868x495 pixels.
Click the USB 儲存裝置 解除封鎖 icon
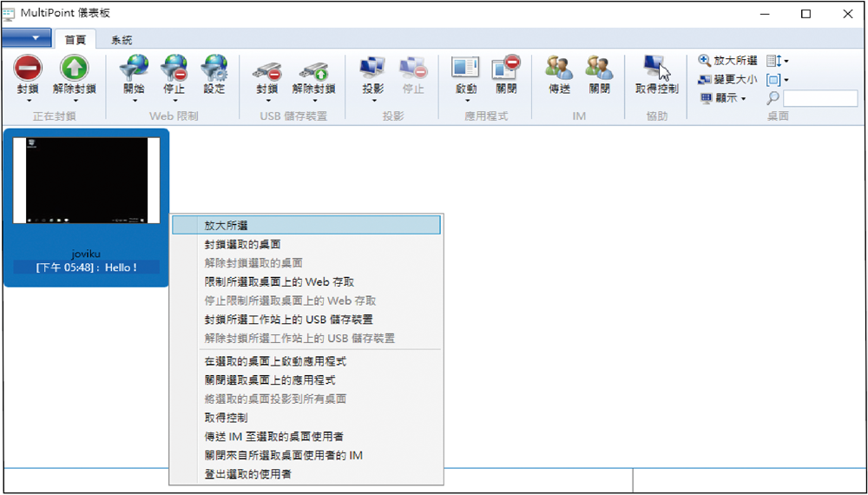pyautogui.click(x=313, y=70)
